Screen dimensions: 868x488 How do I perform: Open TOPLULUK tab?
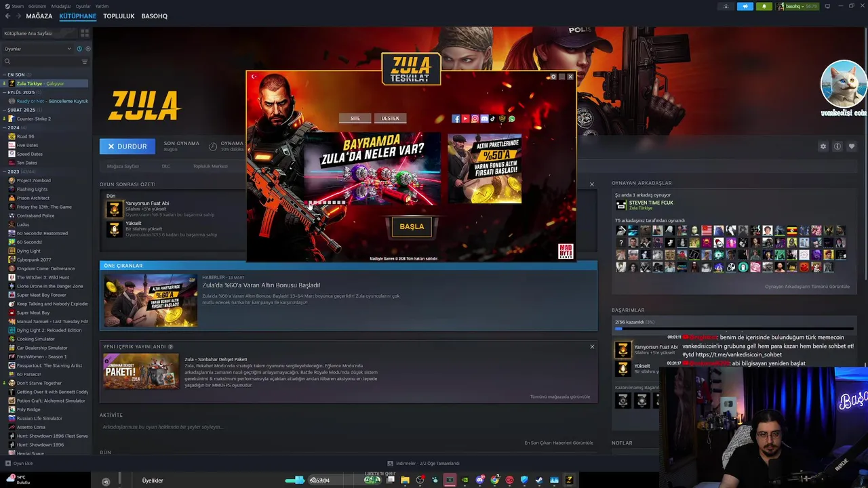119,16
